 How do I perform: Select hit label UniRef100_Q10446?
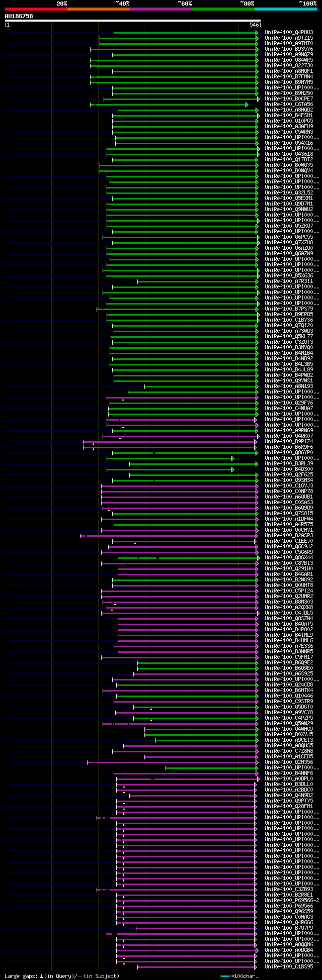pos(289,696)
